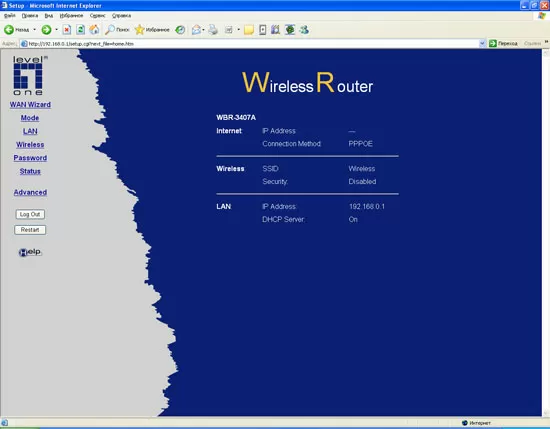Open the Вид (View) menu

[49, 15]
